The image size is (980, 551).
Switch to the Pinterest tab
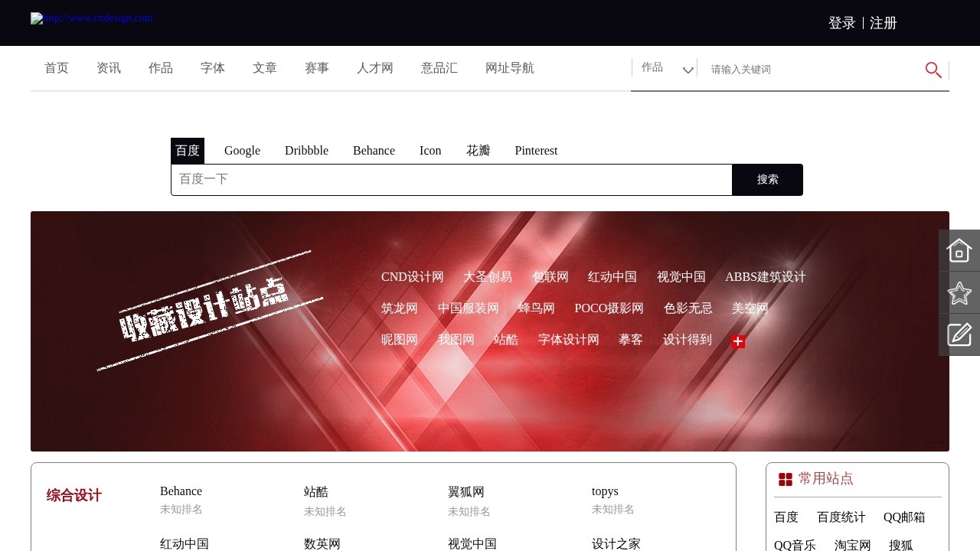pos(536,151)
